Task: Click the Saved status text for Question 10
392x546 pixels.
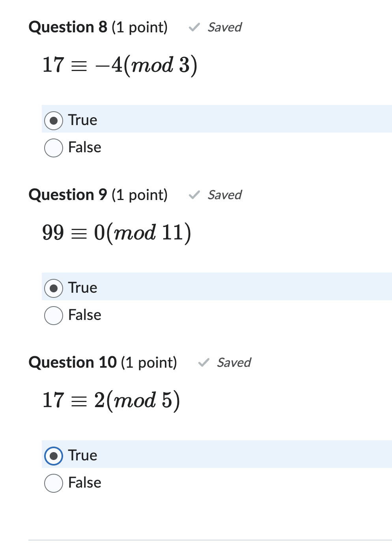Action: [x=234, y=363]
